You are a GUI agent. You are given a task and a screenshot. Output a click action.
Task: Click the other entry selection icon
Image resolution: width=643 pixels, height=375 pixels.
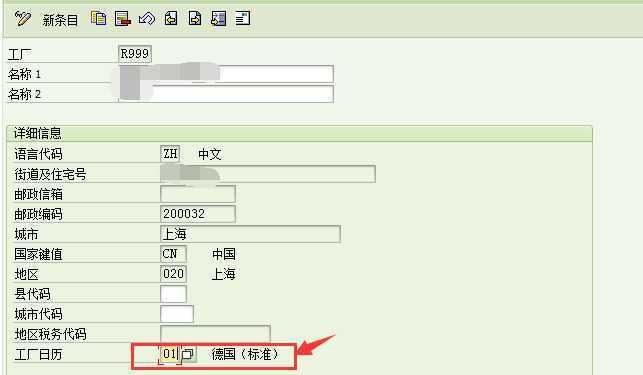tap(219, 19)
